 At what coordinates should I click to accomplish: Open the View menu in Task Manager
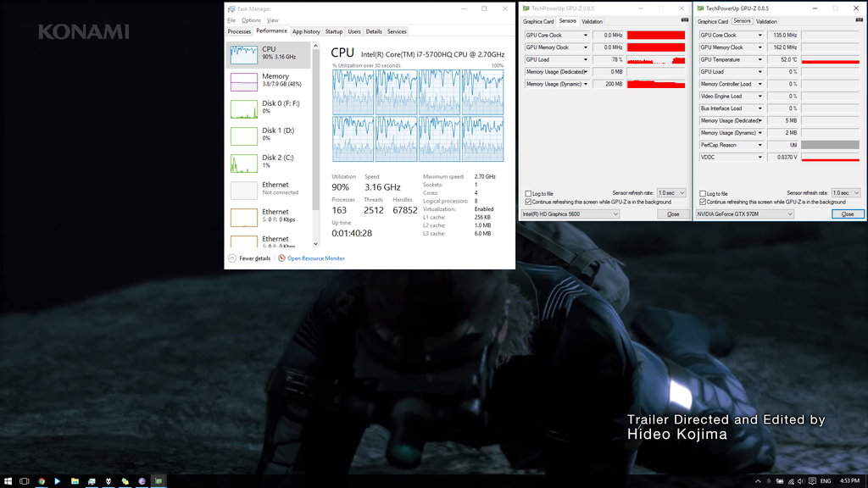272,20
